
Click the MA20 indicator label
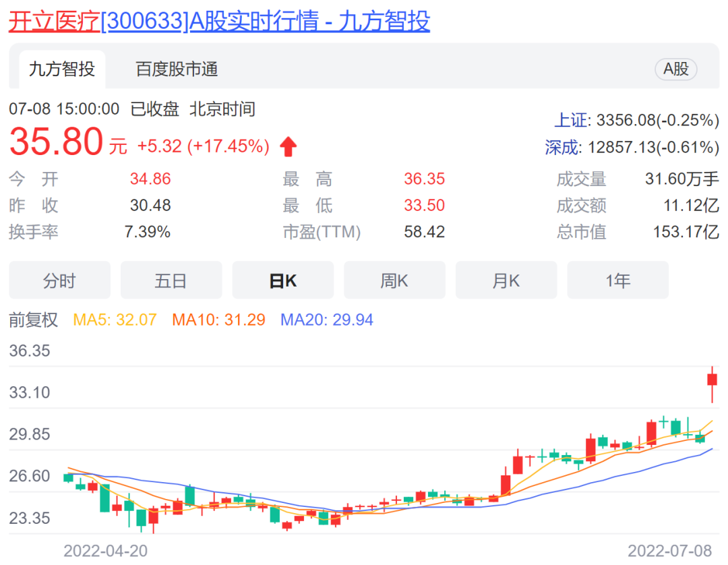pyautogui.click(x=326, y=320)
